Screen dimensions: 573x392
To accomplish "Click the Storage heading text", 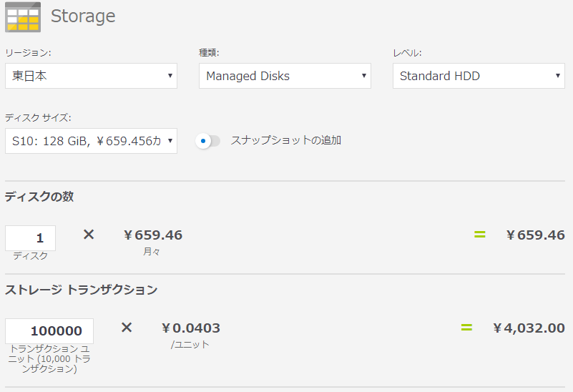I will (x=83, y=16).
